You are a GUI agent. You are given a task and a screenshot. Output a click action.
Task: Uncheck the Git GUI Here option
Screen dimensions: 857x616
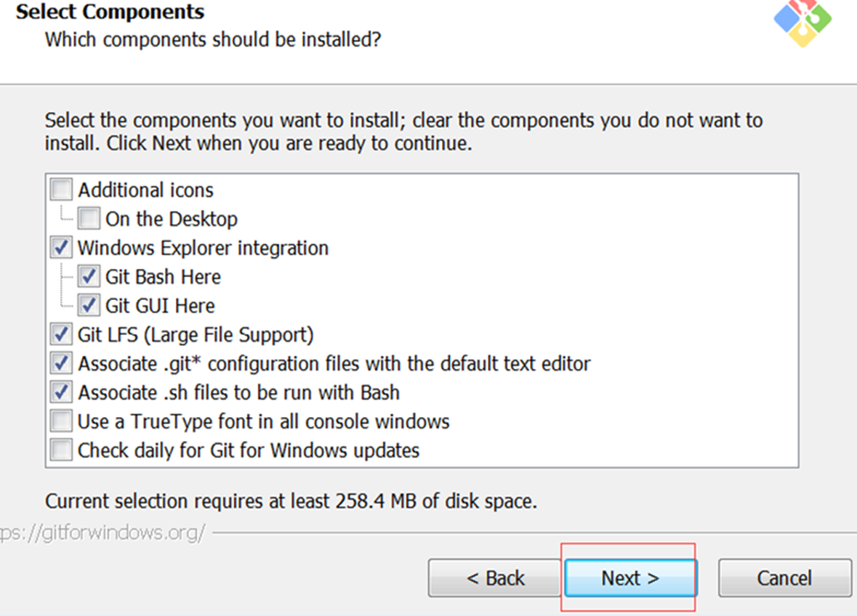pos(88,305)
